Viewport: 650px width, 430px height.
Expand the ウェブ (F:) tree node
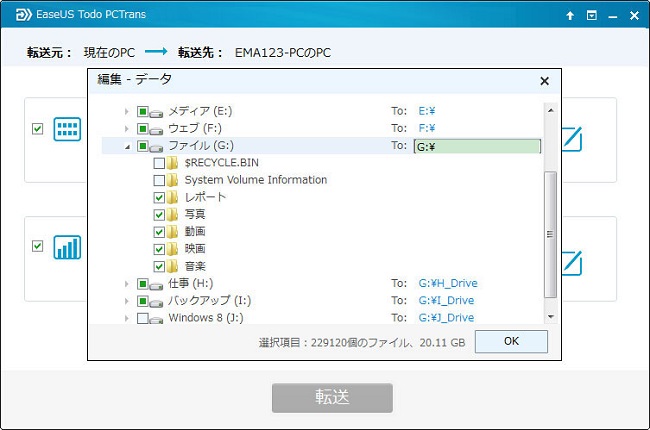point(126,129)
